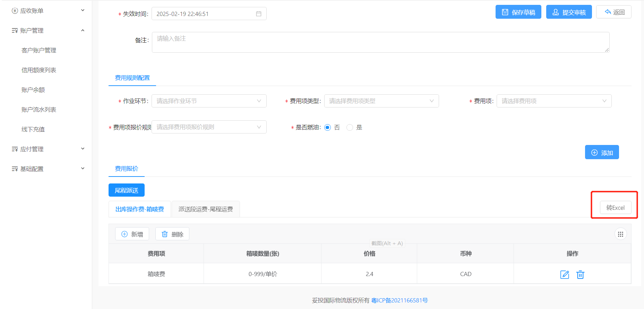Click 尾程派送 button
644x309 pixels.
point(127,190)
